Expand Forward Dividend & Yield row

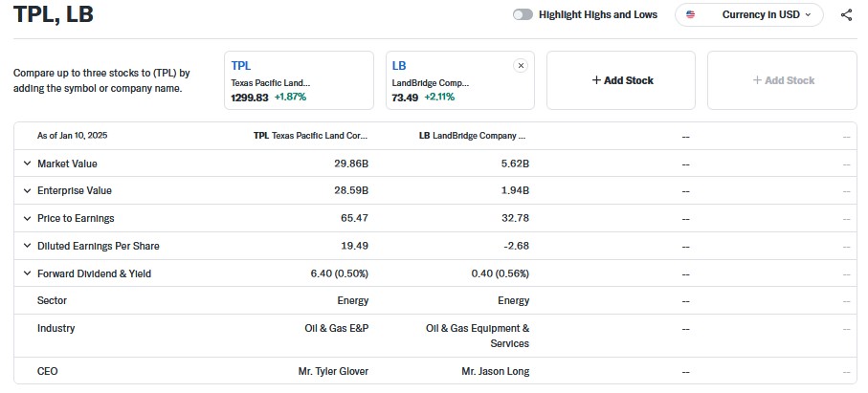coord(27,273)
